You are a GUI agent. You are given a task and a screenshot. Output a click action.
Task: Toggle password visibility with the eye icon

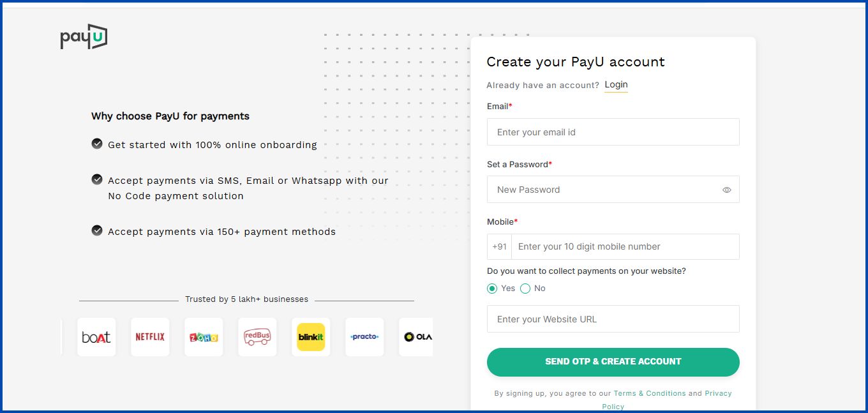726,190
